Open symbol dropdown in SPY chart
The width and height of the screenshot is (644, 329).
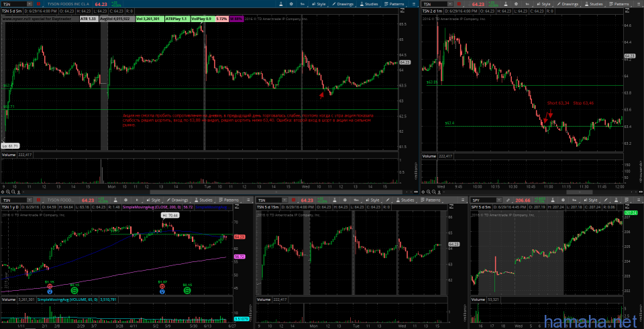coord(499,200)
